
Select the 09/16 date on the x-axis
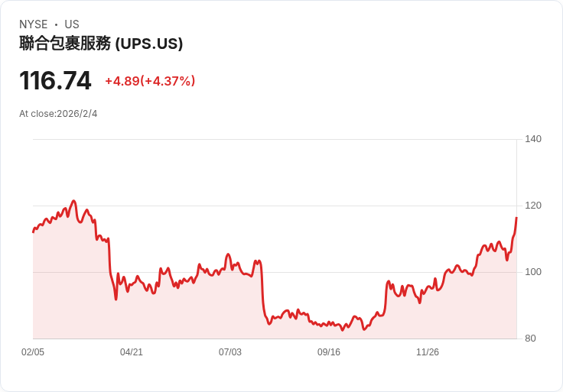329,352
